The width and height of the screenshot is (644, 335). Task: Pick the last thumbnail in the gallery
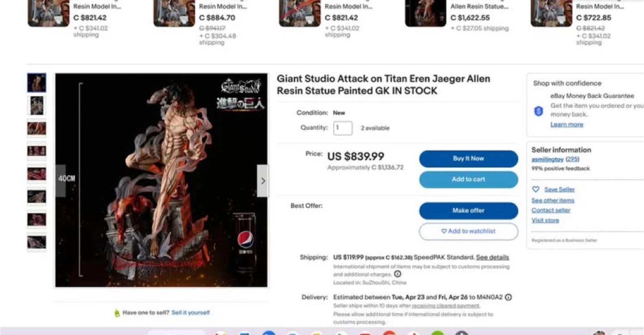(x=37, y=242)
